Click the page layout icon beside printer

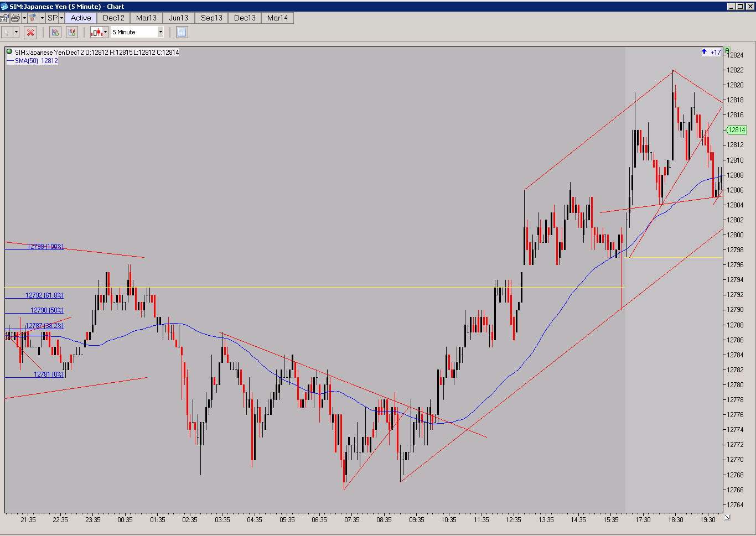coord(33,18)
